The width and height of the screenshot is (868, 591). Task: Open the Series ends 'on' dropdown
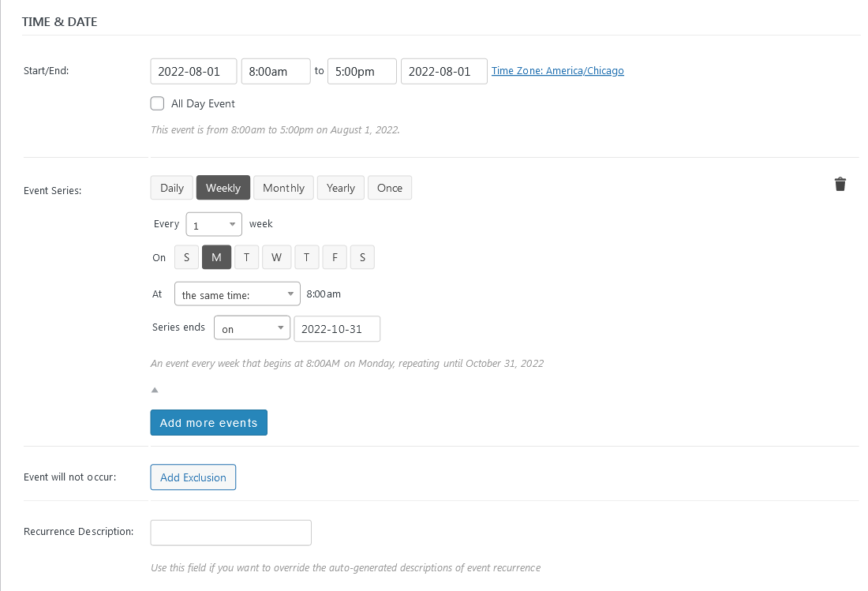click(252, 329)
